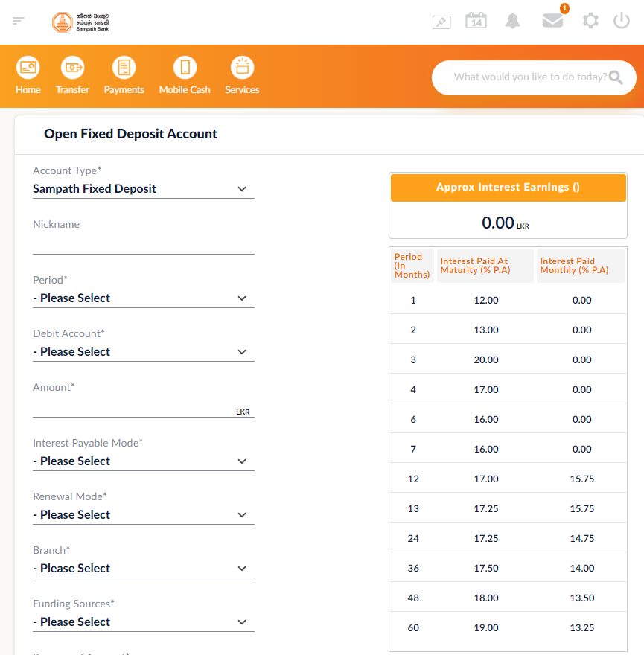Expand the Account Type dropdown
Viewport: 644px width, 655px height.
(144, 189)
